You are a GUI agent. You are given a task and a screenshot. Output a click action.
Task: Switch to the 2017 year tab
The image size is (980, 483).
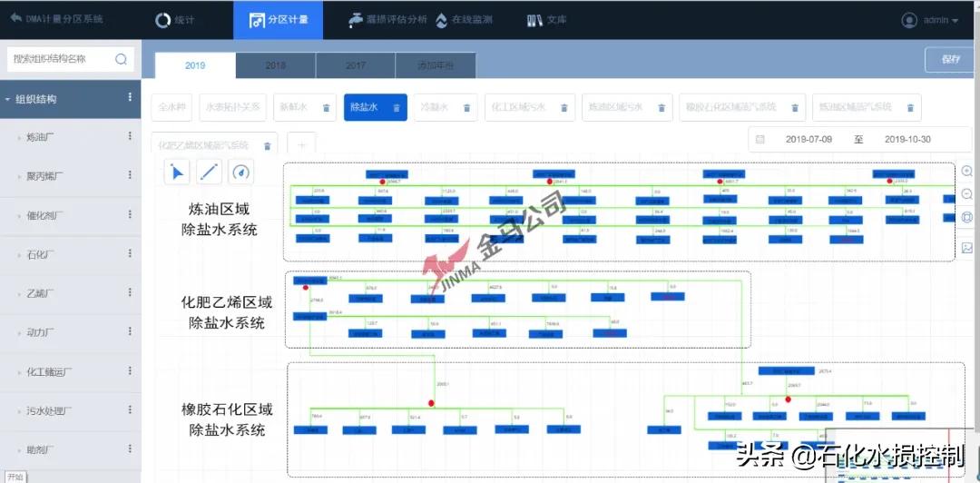click(x=356, y=65)
